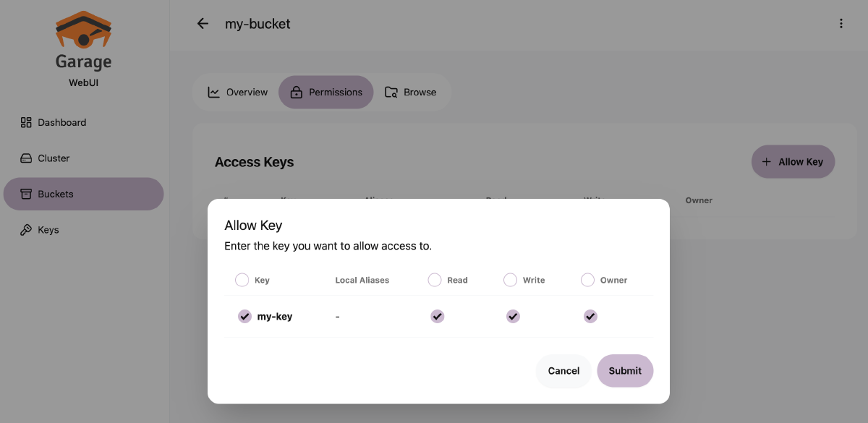Click the Local Aliases column header
This screenshot has height=423, width=868.
[362, 281]
